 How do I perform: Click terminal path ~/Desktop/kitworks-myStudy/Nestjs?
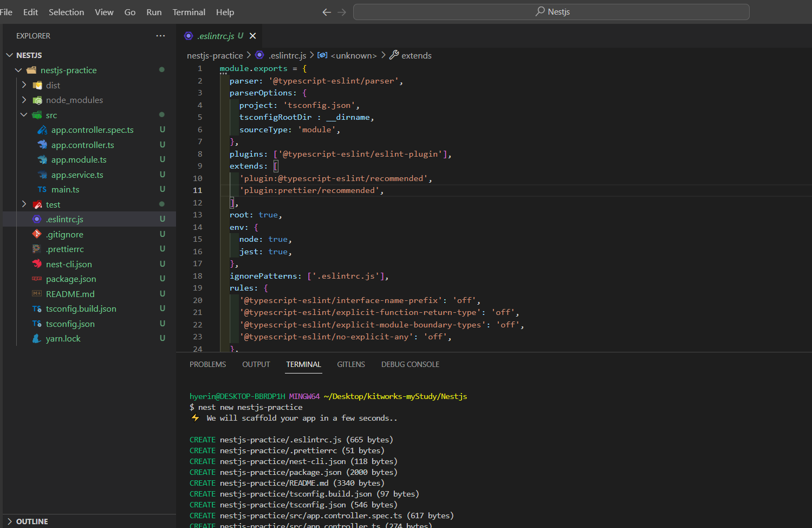[x=395, y=396]
